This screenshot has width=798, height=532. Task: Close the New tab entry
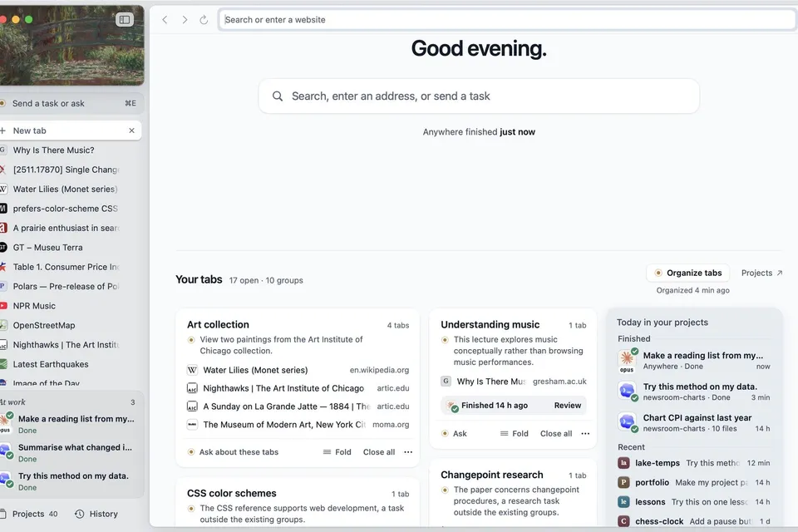coord(132,131)
